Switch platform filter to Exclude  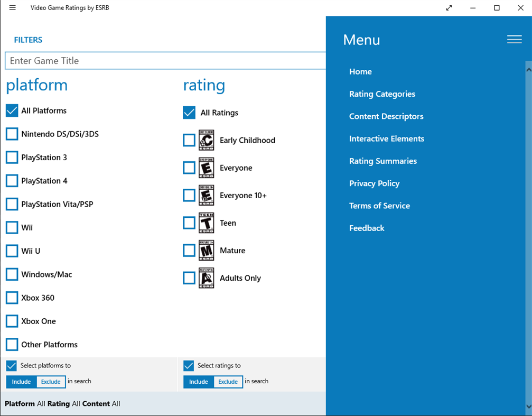coord(51,382)
